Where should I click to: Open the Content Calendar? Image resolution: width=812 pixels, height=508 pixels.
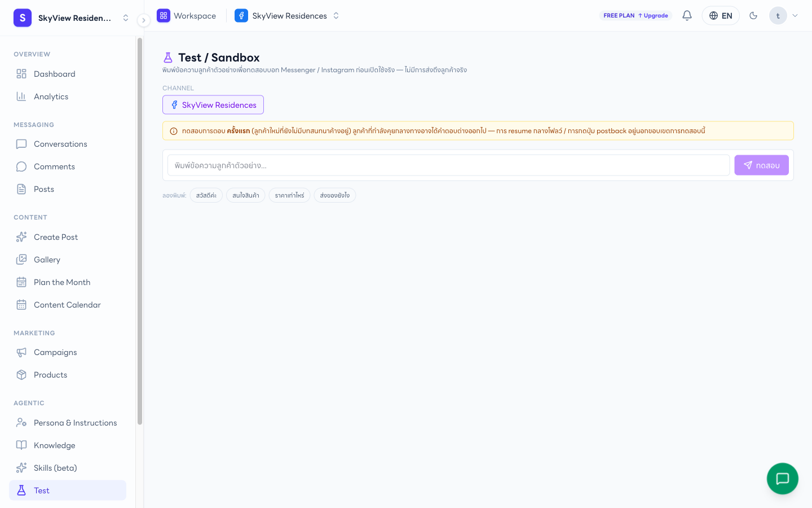[68, 305]
